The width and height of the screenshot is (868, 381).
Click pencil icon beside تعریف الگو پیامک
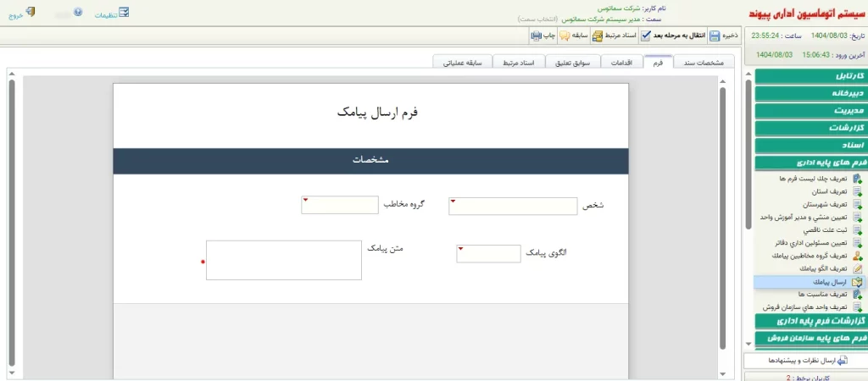(x=858, y=268)
